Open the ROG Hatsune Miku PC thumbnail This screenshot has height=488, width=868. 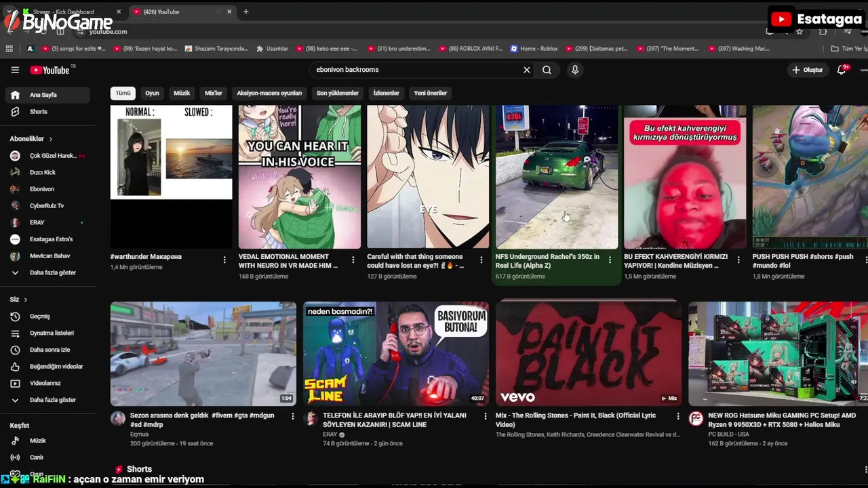pos(778,354)
